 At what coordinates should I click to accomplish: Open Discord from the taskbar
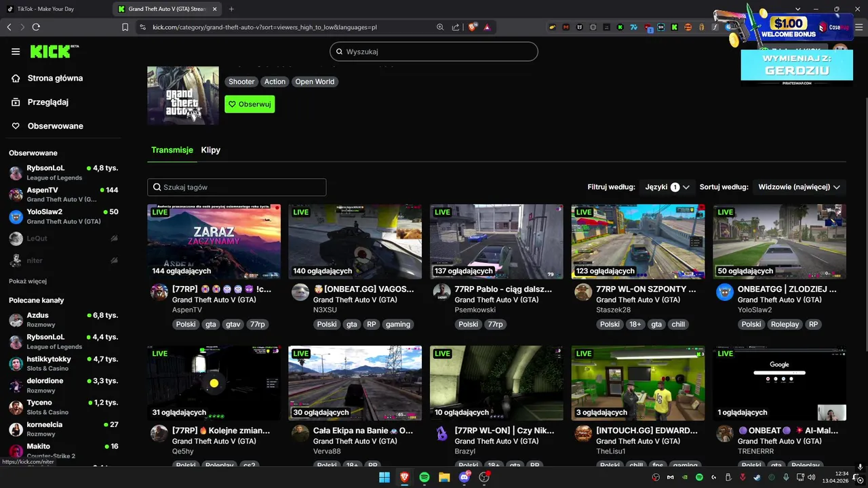coord(465,477)
